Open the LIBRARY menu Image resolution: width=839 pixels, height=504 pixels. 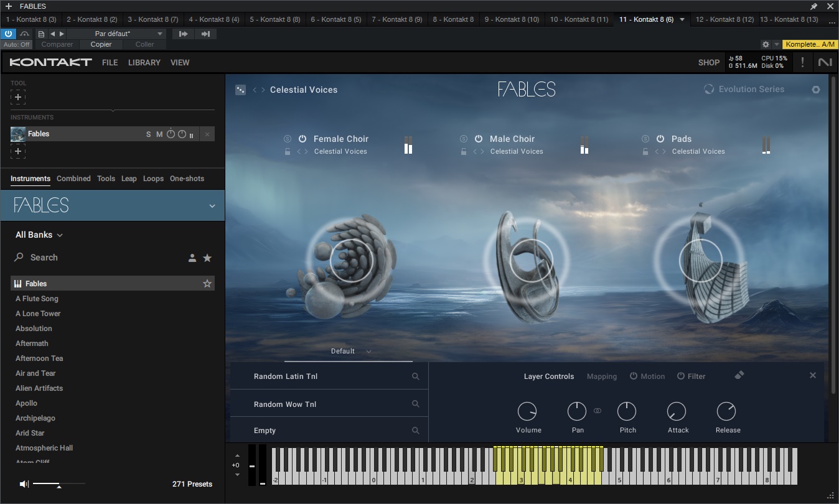point(144,62)
